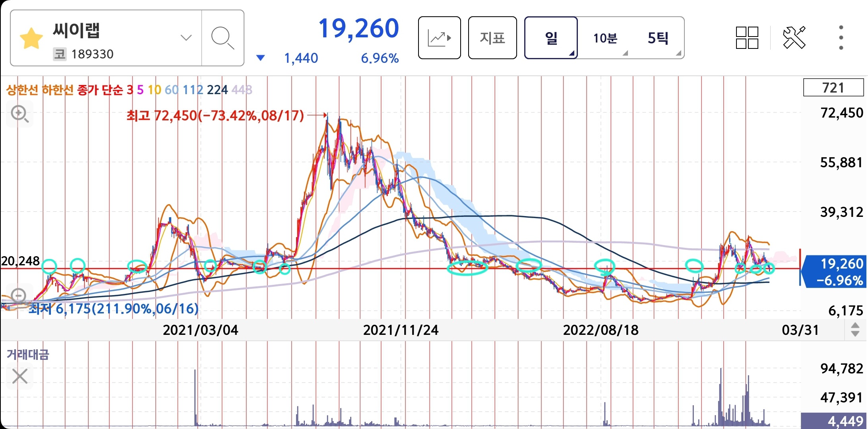The height and width of the screenshot is (429, 868).
Task: Click the 2021/03/04 date axis label
Action: 201,330
